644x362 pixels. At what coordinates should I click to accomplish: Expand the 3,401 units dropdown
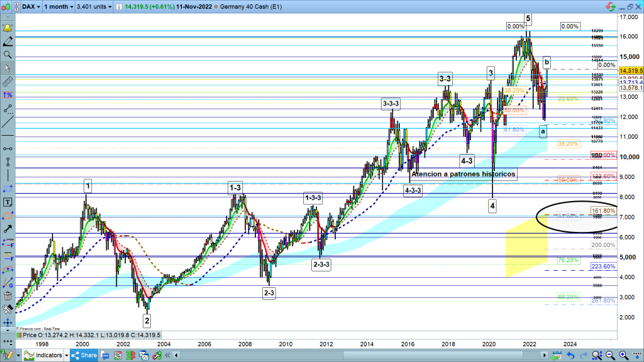coord(94,5)
